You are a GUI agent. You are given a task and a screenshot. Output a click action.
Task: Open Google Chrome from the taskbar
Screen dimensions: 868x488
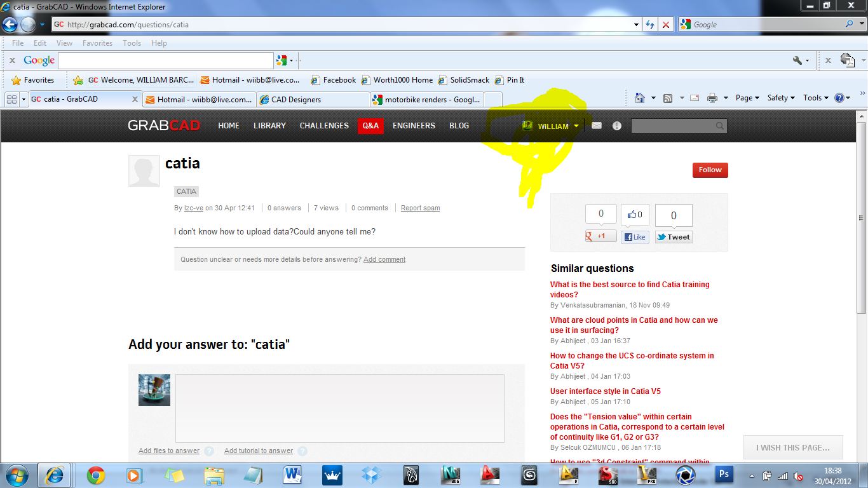click(x=96, y=475)
